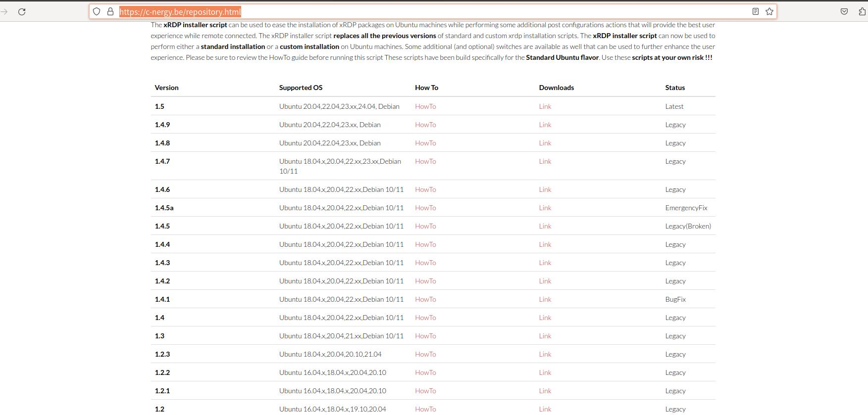
Task: Open the tracking protection shield icon
Action: [97, 11]
